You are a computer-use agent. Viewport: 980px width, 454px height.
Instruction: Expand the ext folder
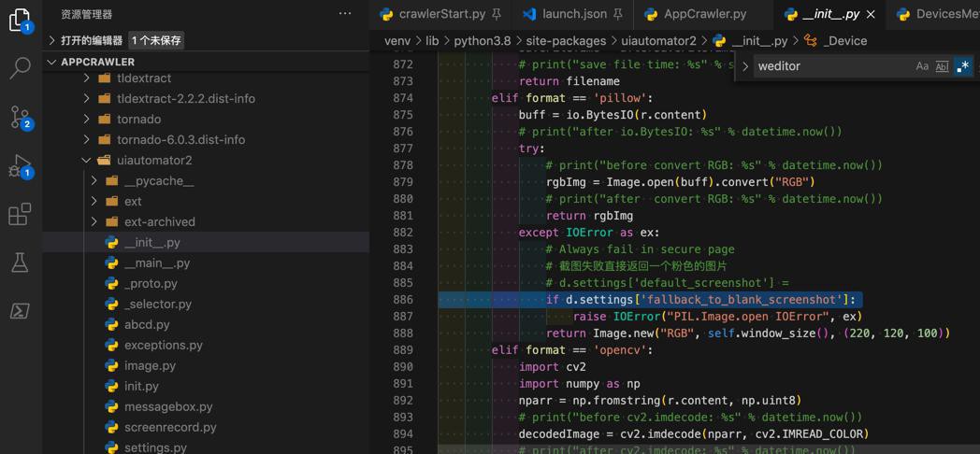click(x=94, y=201)
